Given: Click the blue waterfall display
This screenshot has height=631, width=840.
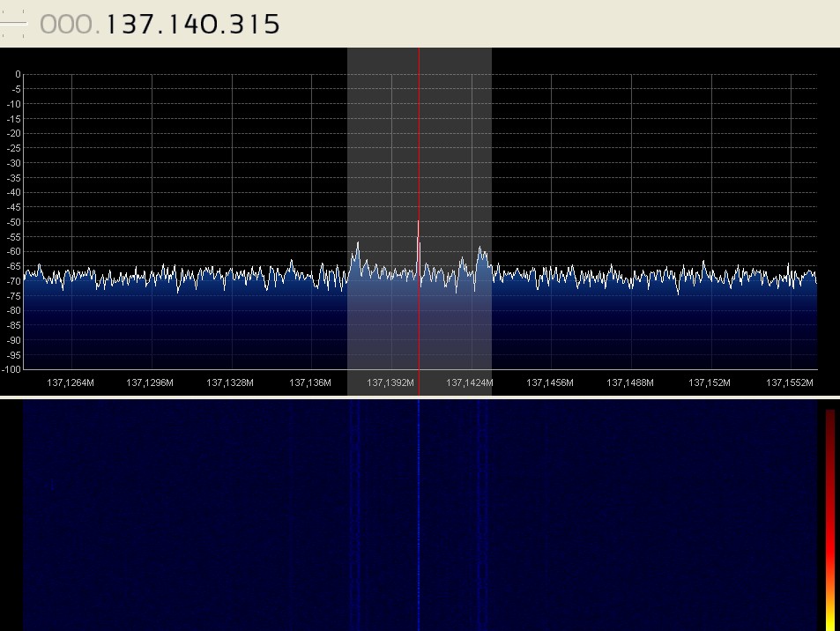Looking at the screenshot, I should point(420,516).
